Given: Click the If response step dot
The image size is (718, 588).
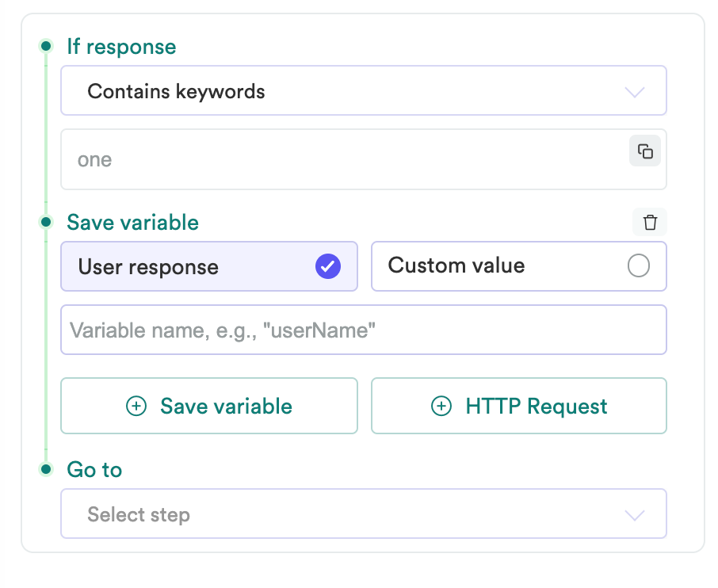Looking at the screenshot, I should 46,46.
